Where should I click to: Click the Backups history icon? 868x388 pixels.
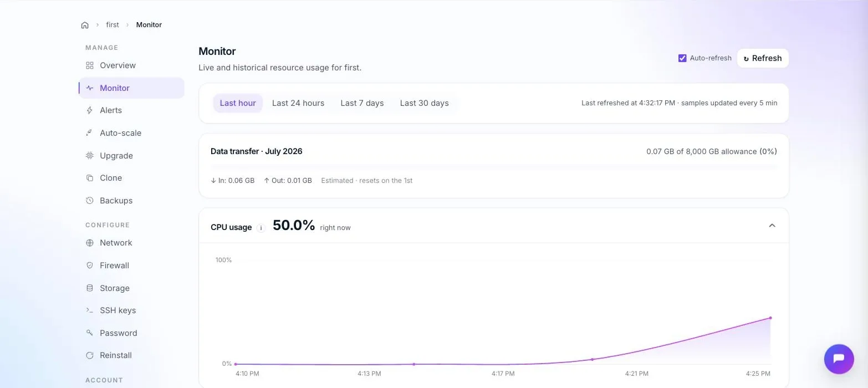click(x=90, y=201)
